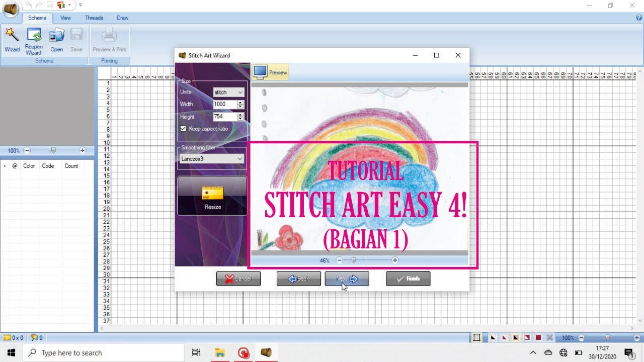Zoom out wizard preview with minus button

pos(340,260)
